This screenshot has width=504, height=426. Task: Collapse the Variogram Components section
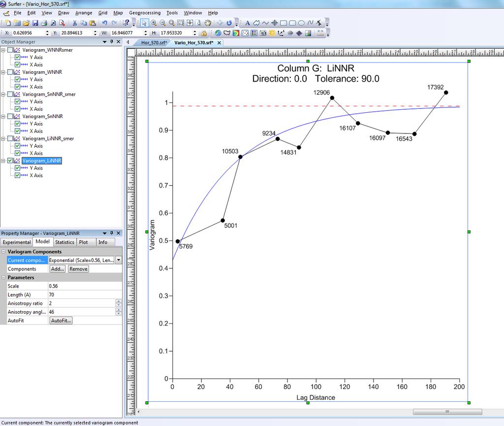[x=3, y=252]
